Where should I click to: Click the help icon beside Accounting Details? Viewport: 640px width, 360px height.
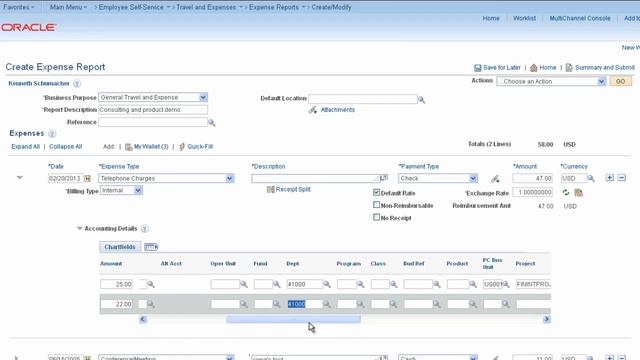tap(144, 229)
